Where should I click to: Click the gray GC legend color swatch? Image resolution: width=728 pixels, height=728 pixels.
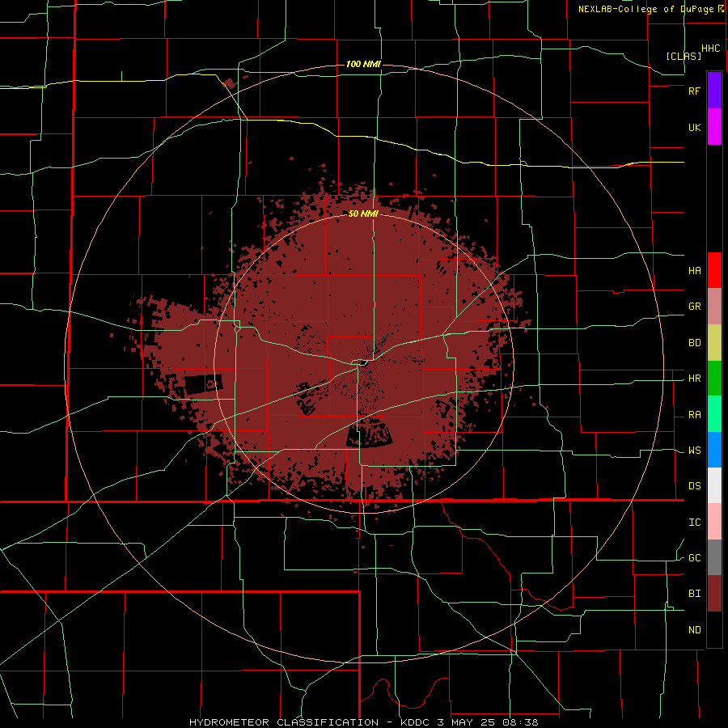[x=714, y=557]
